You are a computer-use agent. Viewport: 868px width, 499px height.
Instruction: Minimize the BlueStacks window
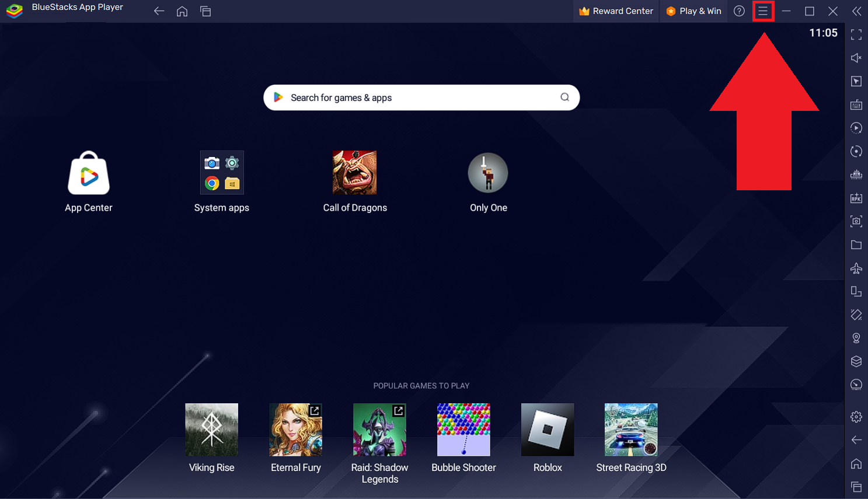point(786,11)
